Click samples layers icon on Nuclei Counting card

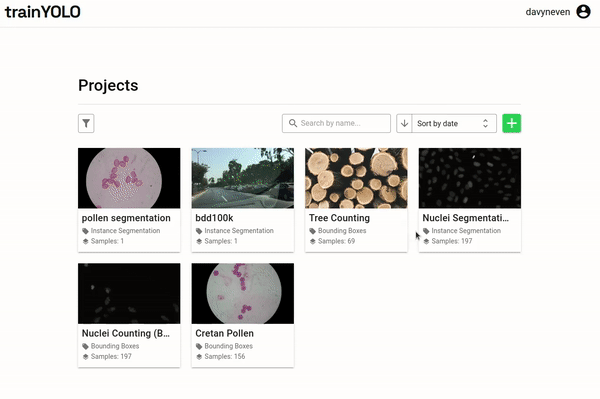[x=85, y=357]
